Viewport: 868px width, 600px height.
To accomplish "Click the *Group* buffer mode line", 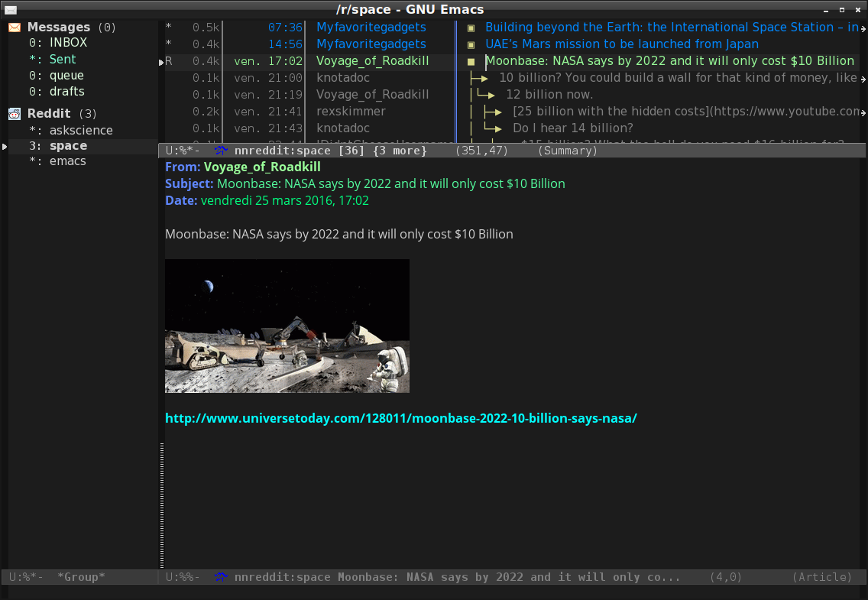I will tap(81, 577).
